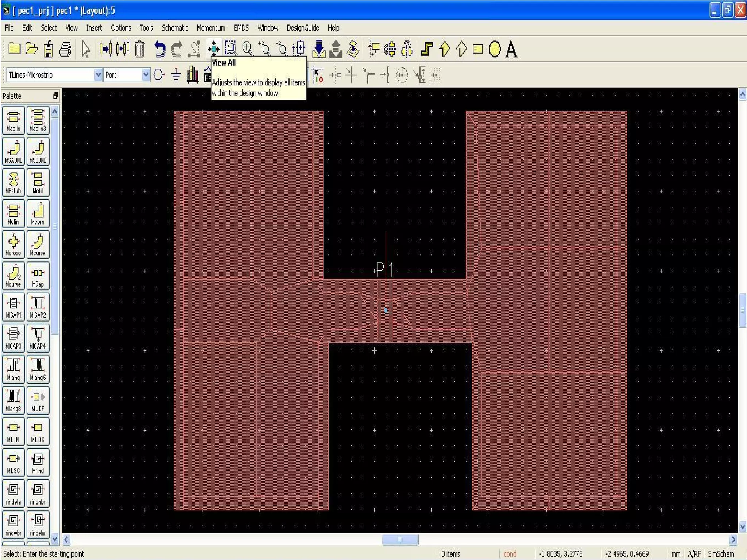Choose the MGap component in palette

pyautogui.click(x=38, y=276)
